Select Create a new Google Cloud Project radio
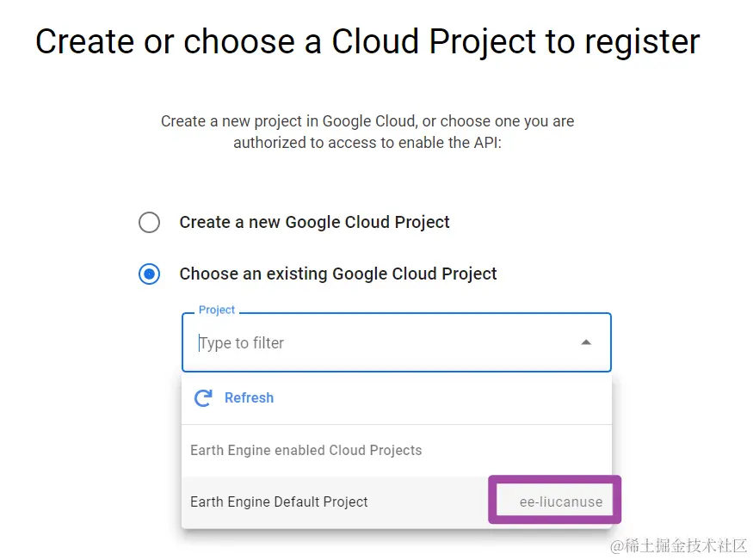Image resolution: width=753 pixels, height=560 pixels. click(149, 223)
